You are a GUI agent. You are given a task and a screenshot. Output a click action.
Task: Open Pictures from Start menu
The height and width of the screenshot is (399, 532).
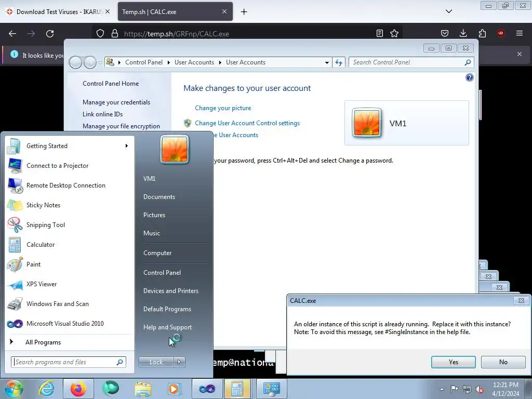coord(154,215)
